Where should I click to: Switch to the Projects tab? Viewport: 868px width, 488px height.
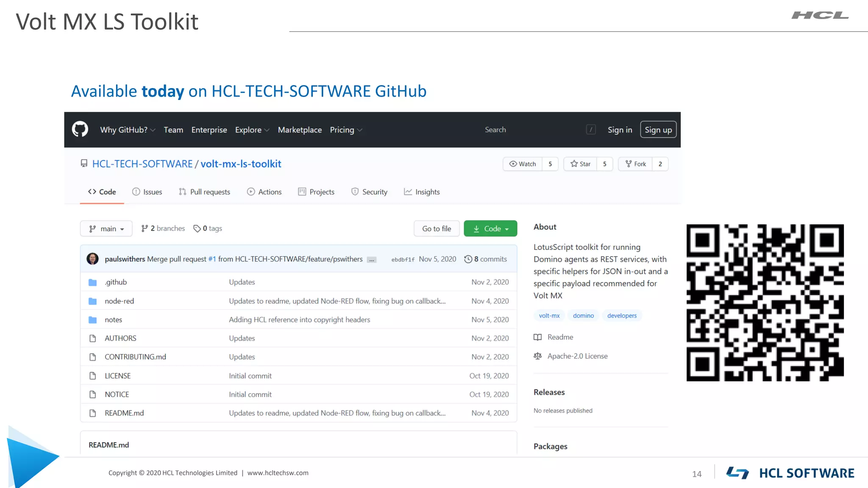coord(316,192)
